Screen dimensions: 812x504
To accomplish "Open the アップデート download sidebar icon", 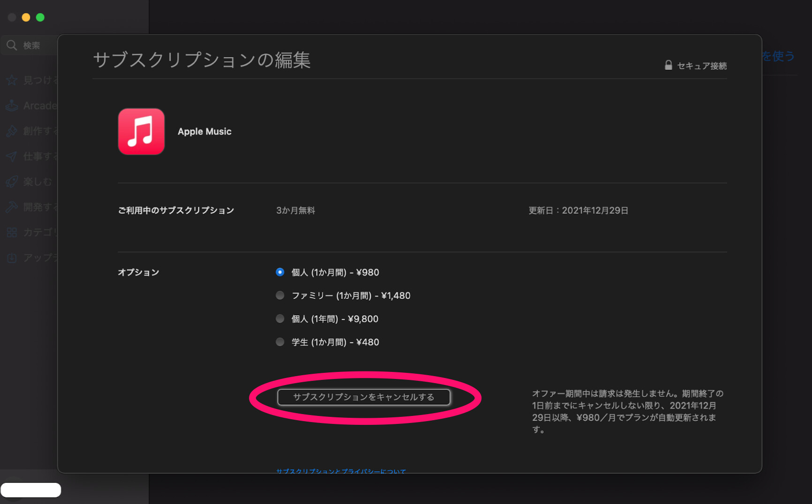I will (12, 258).
